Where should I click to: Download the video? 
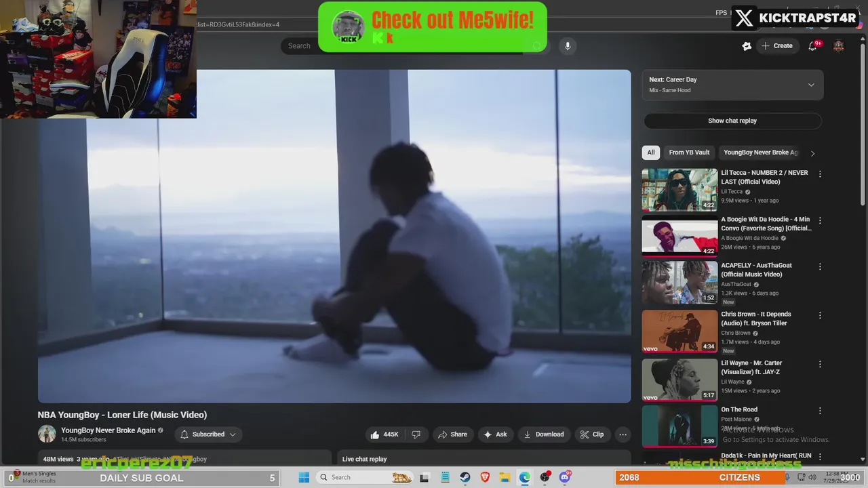[x=544, y=434]
